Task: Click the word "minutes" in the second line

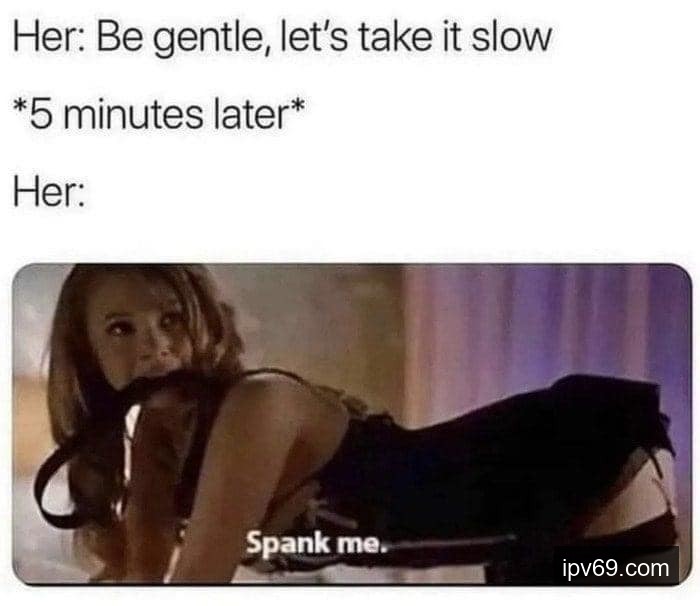Action: click(133, 115)
